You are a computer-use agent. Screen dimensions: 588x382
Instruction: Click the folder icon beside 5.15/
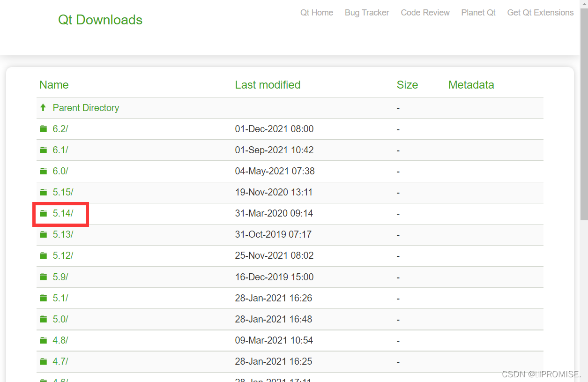43,192
